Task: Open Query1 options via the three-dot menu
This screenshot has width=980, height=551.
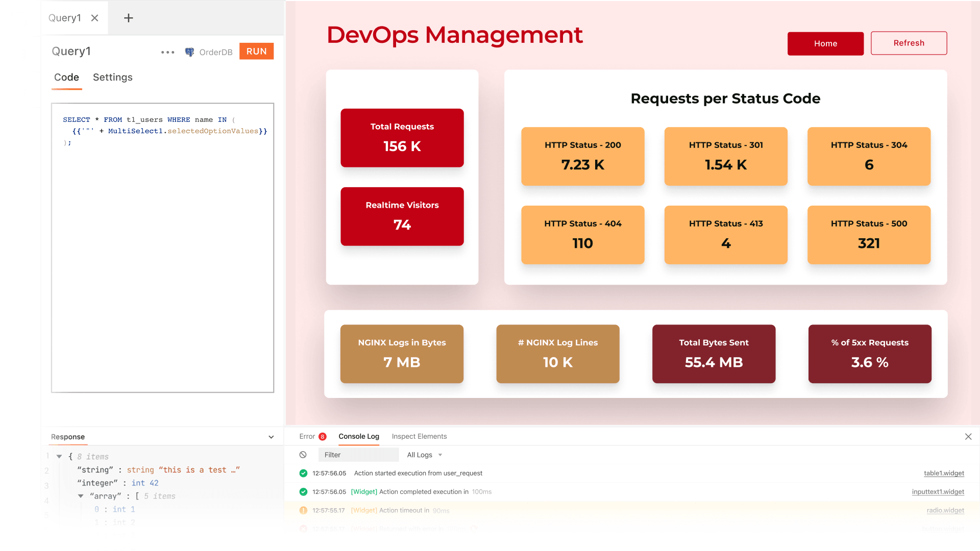Action: click(167, 52)
